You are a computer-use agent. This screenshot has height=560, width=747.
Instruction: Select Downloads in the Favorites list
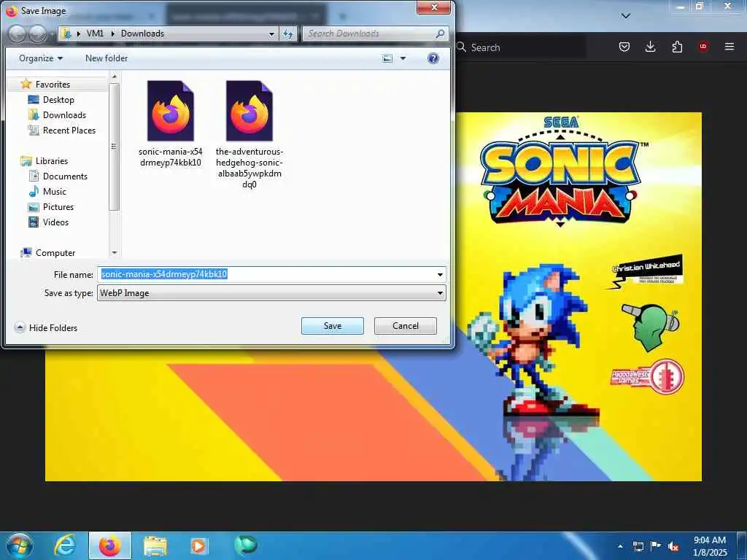click(64, 114)
